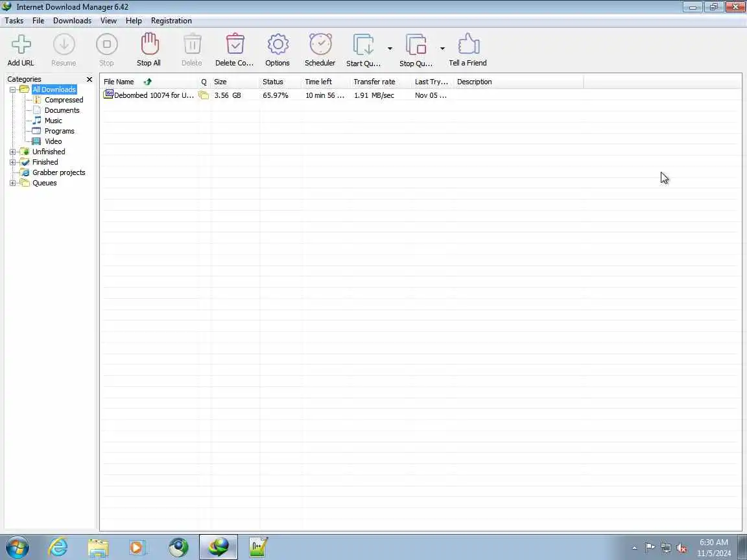
Task: Click the ISO file icon in download row
Action: point(108,94)
